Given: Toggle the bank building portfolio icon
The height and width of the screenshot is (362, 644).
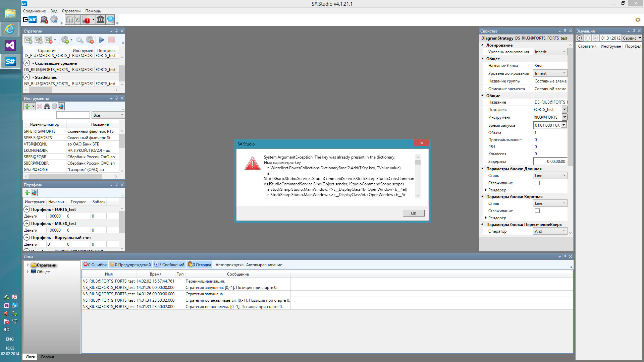Looking at the screenshot, I should pyautogui.click(x=100, y=19).
